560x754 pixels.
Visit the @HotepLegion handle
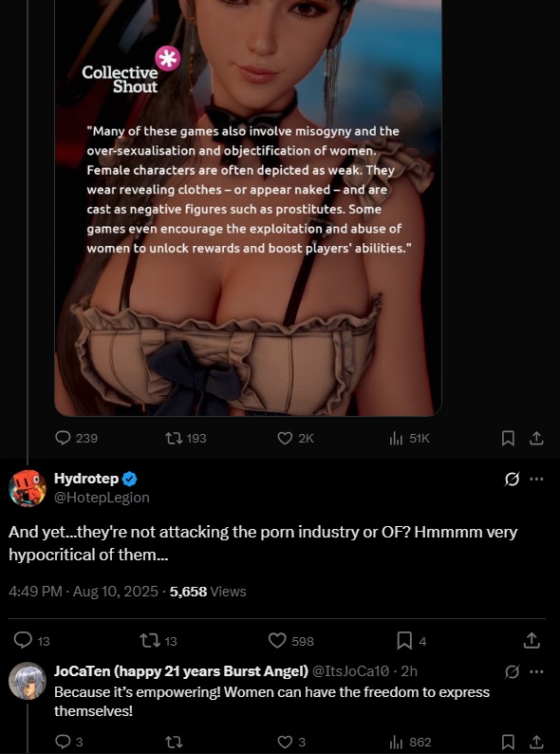[x=102, y=498]
